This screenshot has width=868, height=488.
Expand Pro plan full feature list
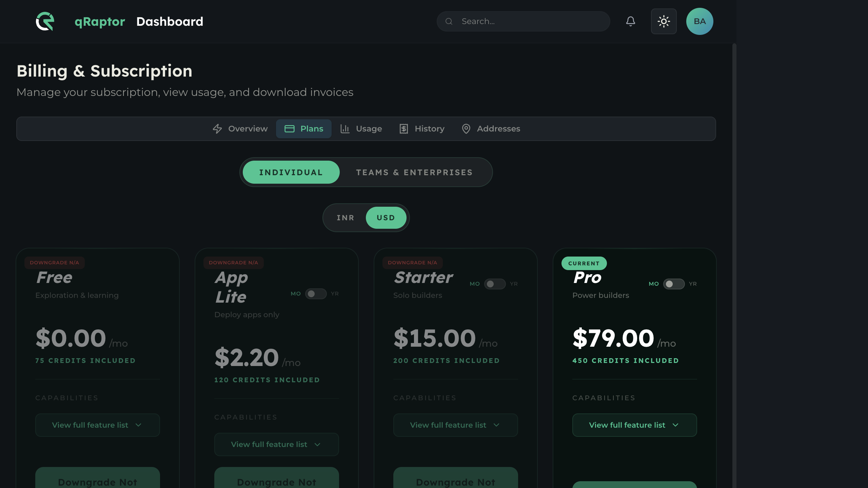point(635,425)
